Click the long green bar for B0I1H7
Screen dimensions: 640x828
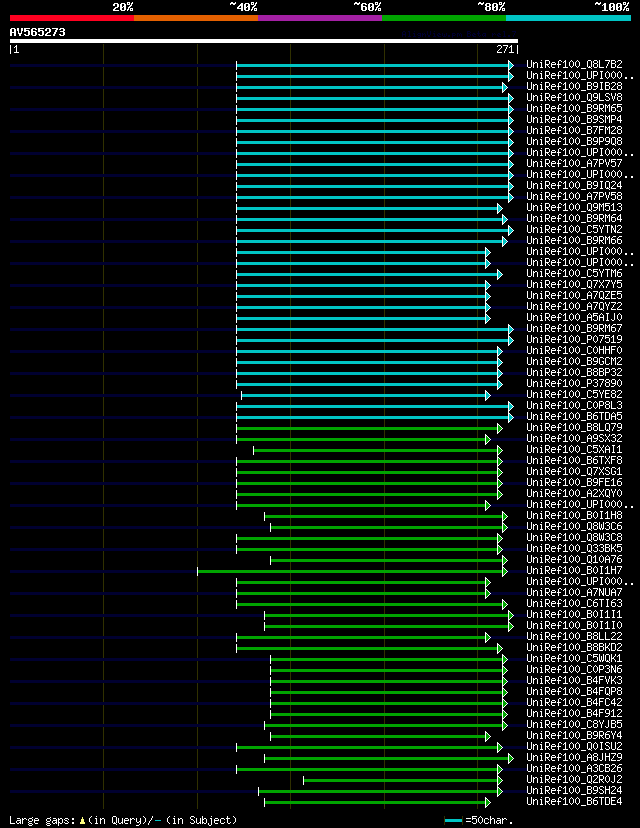click(x=352, y=571)
